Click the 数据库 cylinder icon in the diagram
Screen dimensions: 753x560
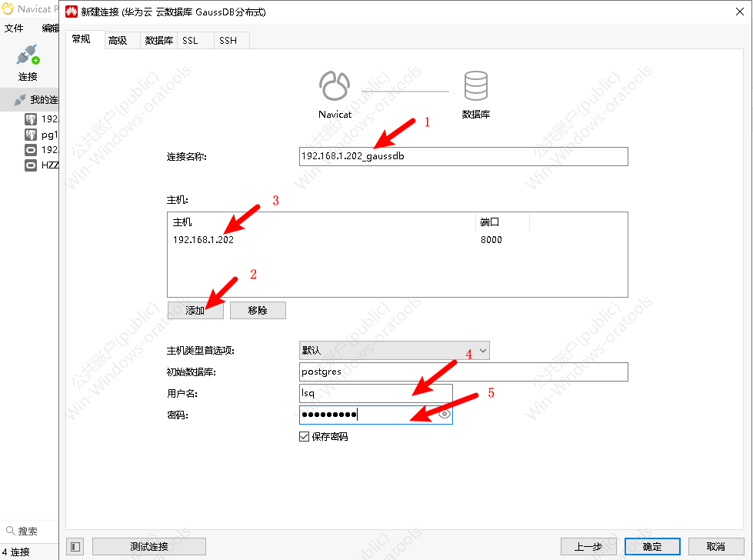(x=475, y=86)
